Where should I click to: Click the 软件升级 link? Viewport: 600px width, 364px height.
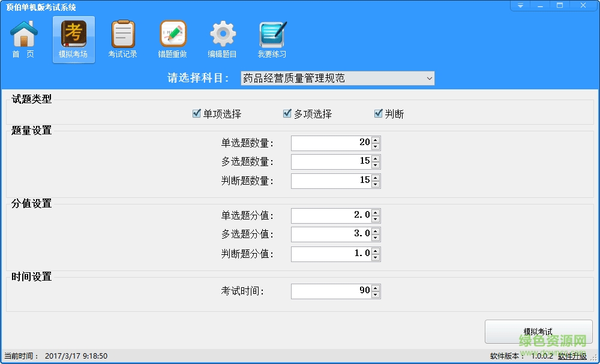tap(572, 356)
